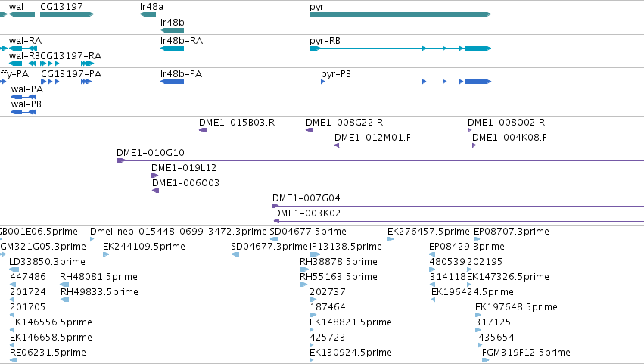Select the RH55163.5prime EST
644x364 pixels.
click(303, 285)
